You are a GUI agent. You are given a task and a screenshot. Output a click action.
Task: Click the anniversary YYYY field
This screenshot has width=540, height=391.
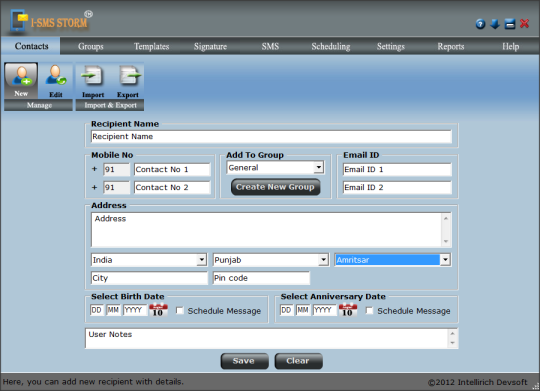(x=324, y=310)
